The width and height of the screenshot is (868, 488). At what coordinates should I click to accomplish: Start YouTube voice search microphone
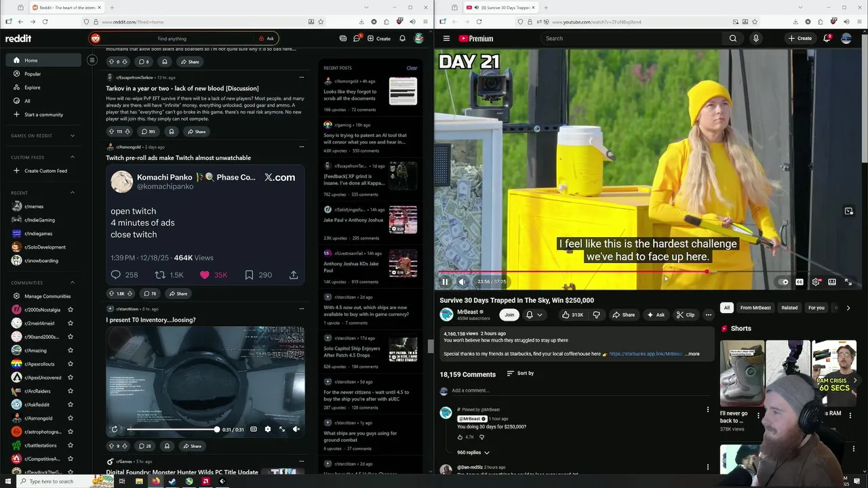click(756, 39)
